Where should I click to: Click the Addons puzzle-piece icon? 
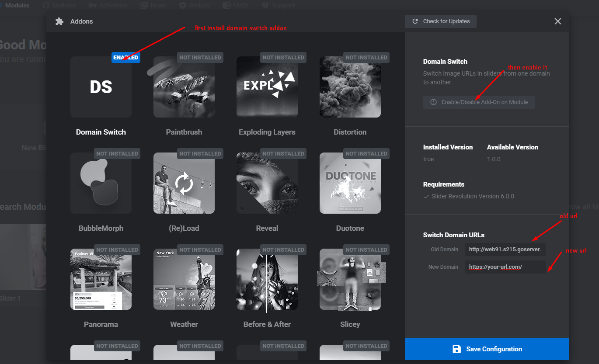(x=59, y=21)
